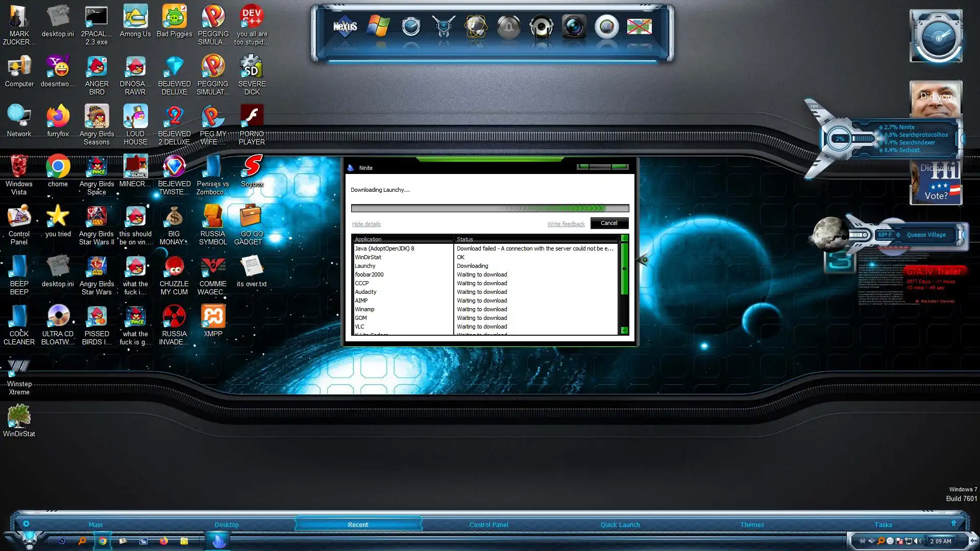Screen dimensions: 980x551
Task: Click the shelf up-arrow expander
Action: point(953,523)
